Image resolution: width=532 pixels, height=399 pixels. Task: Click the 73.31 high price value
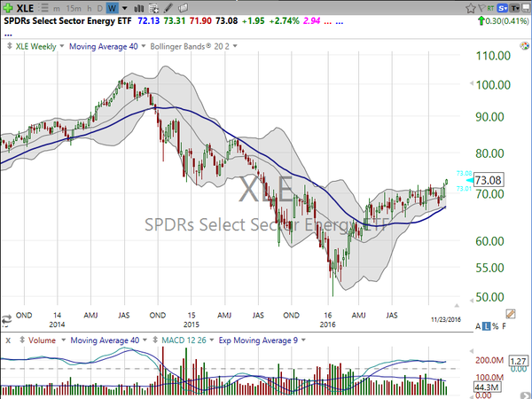tap(175, 21)
